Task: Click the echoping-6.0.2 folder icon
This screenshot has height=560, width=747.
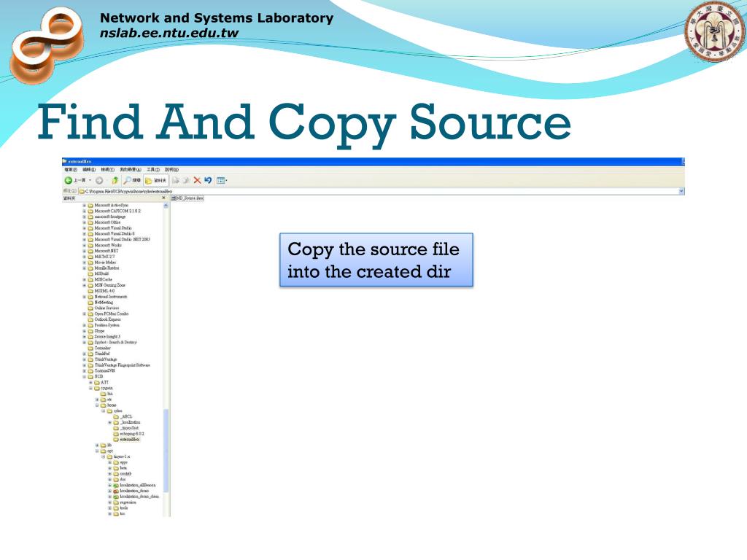Action: [x=116, y=434]
